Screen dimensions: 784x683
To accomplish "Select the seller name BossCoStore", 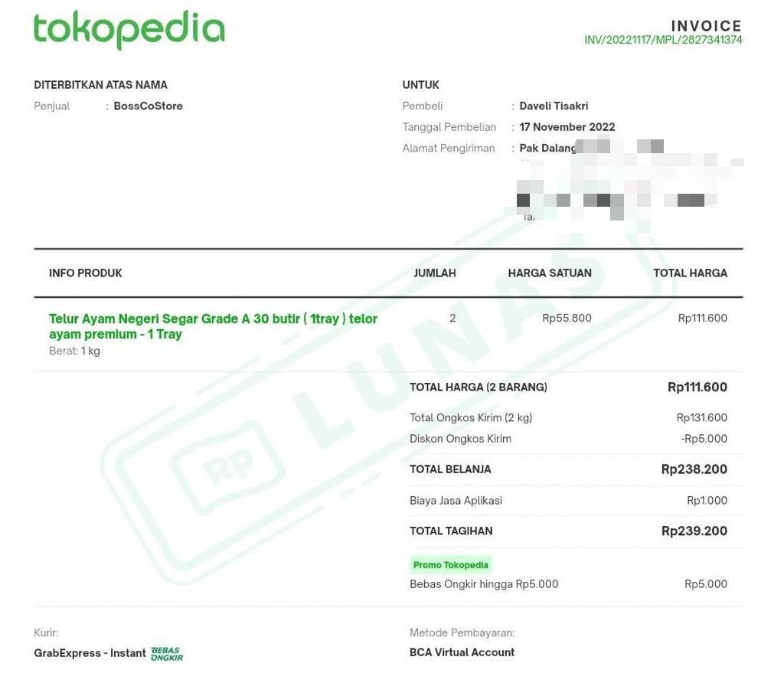I will pyautogui.click(x=148, y=106).
